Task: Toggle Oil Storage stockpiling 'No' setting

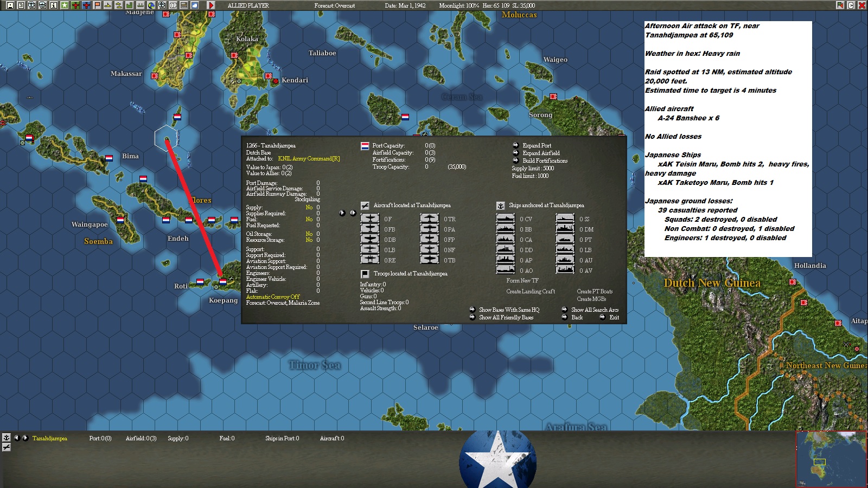Action: 309,234
